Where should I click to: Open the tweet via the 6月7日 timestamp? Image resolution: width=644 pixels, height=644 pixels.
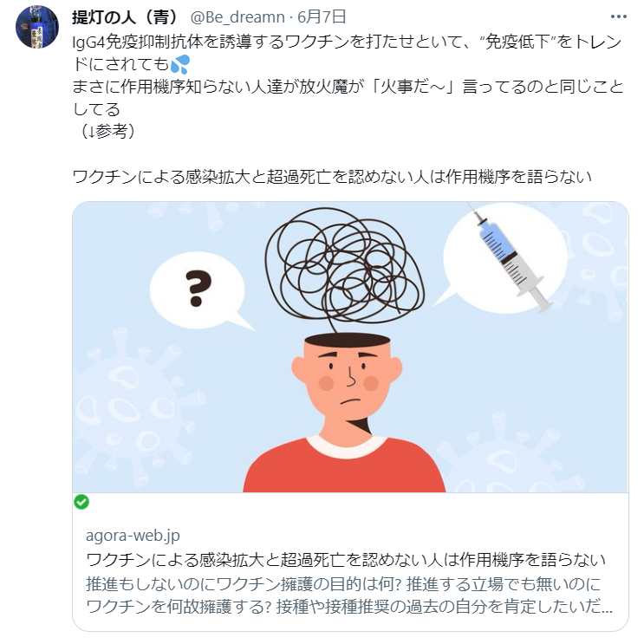[322, 17]
